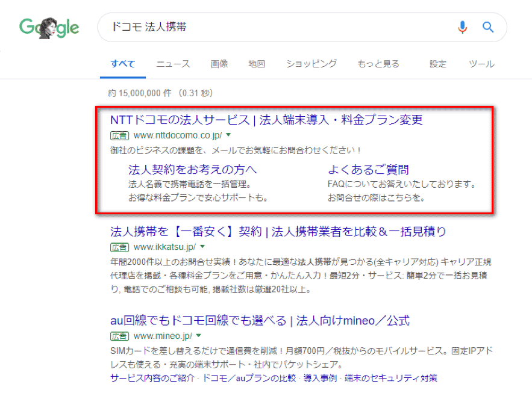Open the 法人契約をお考えの方へ sitelink
This screenshot has width=532, height=402.
192,169
